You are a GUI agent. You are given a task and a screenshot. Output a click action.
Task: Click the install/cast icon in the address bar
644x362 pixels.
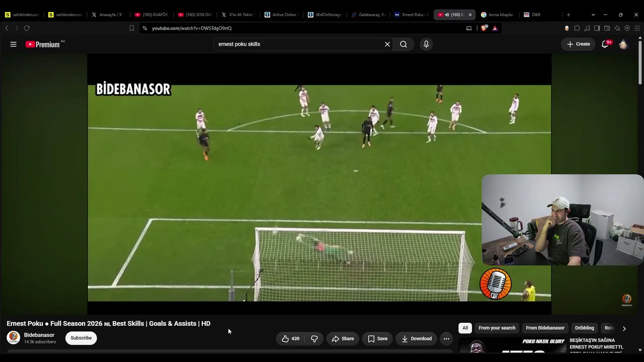pos(469,28)
